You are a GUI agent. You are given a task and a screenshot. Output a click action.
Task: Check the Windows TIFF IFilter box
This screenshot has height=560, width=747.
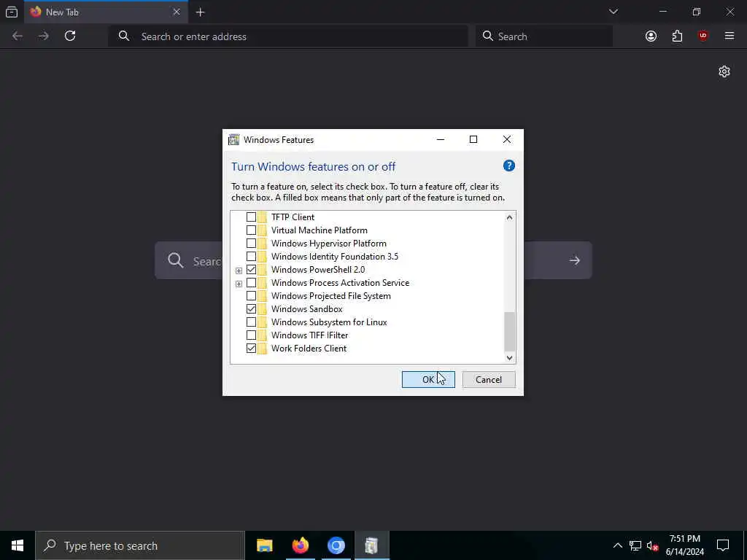click(251, 335)
